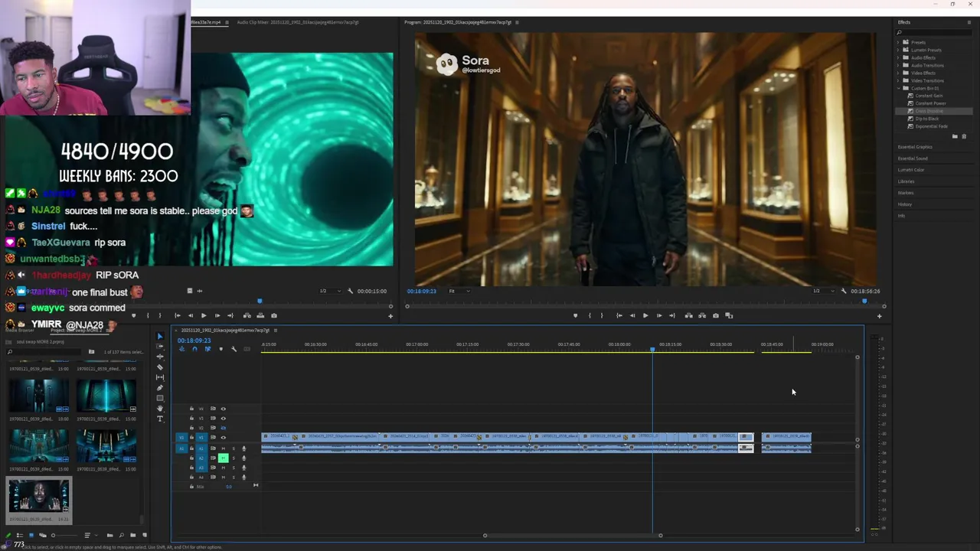Collapse Custom Bin 01 folder
Image resolution: width=980 pixels, height=551 pixels.
click(900, 88)
